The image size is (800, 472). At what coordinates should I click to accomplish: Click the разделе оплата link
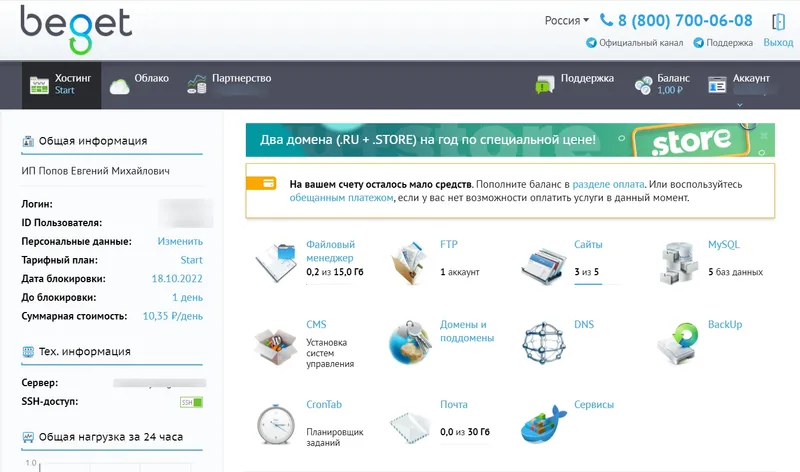(608, 184)
